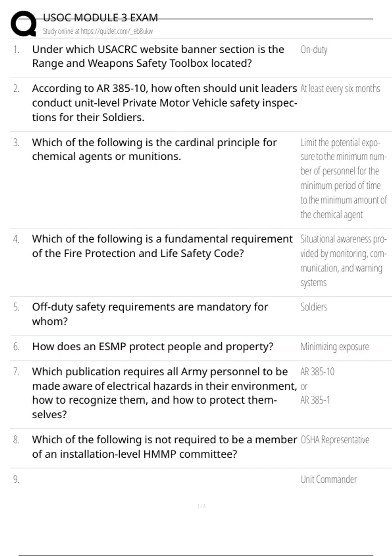Click the "OSHA Representative" answer
The image size is (392, 556).
tap(335, 440)
